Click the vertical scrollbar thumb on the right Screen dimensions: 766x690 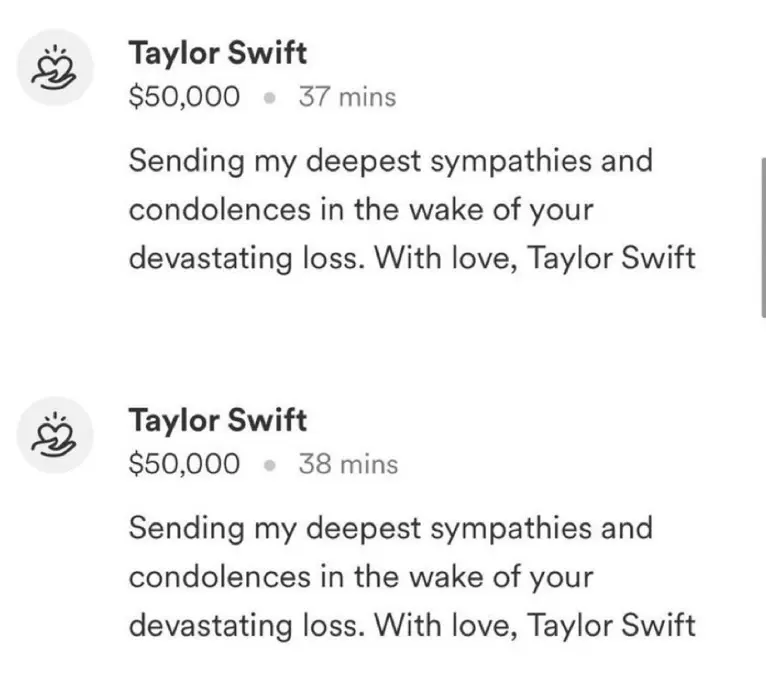(762, 236)
